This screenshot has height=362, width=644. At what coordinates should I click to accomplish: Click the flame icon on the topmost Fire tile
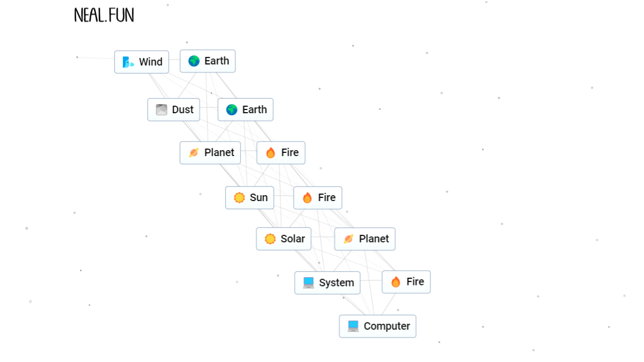pyautogui.click(x=271, y=153)
